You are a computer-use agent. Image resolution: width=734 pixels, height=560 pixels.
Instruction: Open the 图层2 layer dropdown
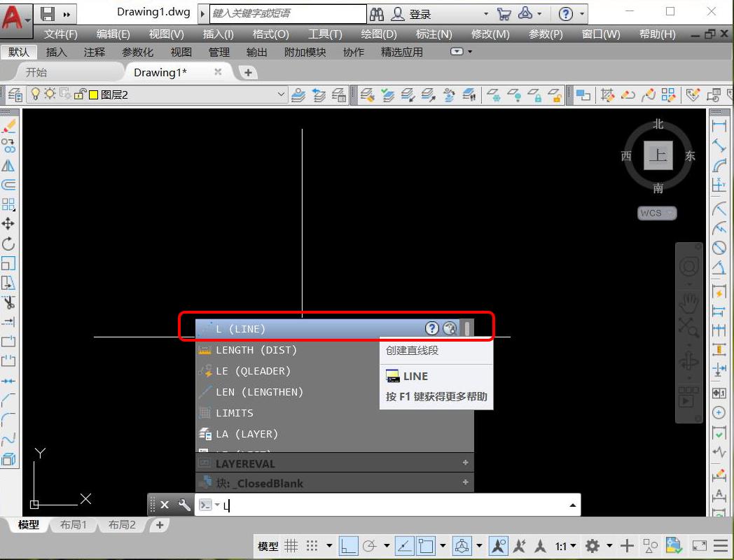tap(281, 94)
